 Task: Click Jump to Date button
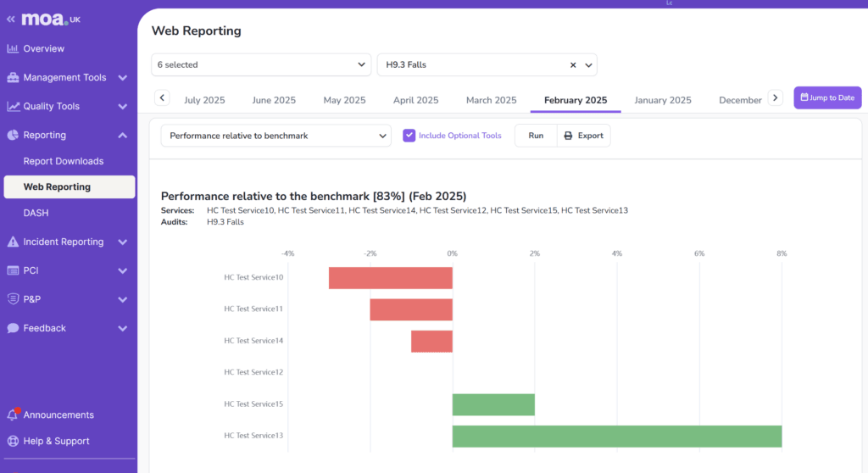(x=827, y=97)
